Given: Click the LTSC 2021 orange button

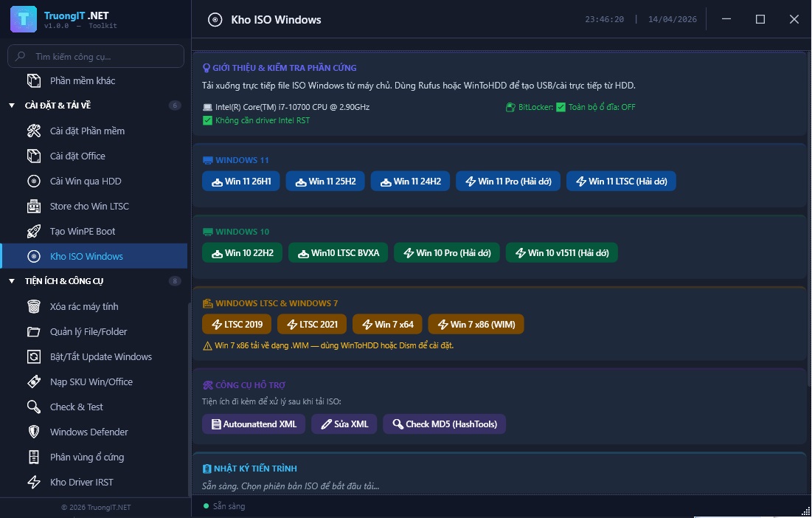Looking at the screenshot, I should [311, 325].
